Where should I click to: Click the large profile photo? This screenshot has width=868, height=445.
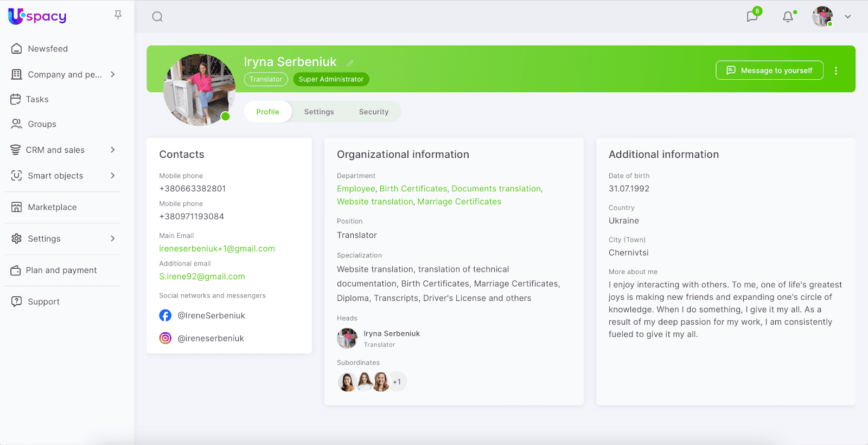click(199, 89)
